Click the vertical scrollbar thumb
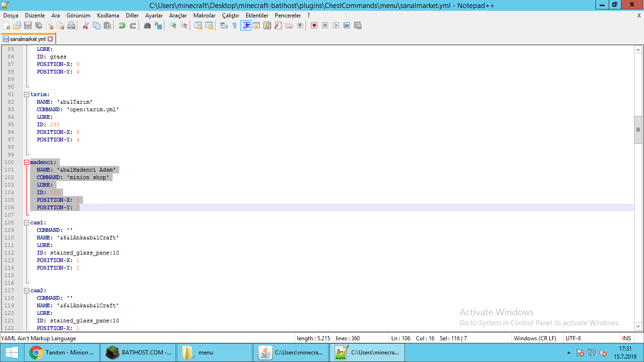The image size is (644, 362). click(638, 130)
